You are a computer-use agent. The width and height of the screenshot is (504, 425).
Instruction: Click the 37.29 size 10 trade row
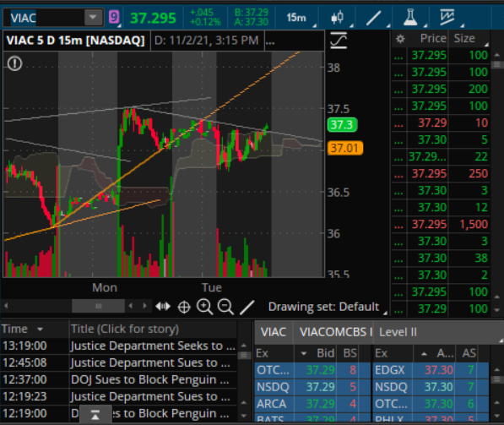pyautogui.click(x=441, y=123)
